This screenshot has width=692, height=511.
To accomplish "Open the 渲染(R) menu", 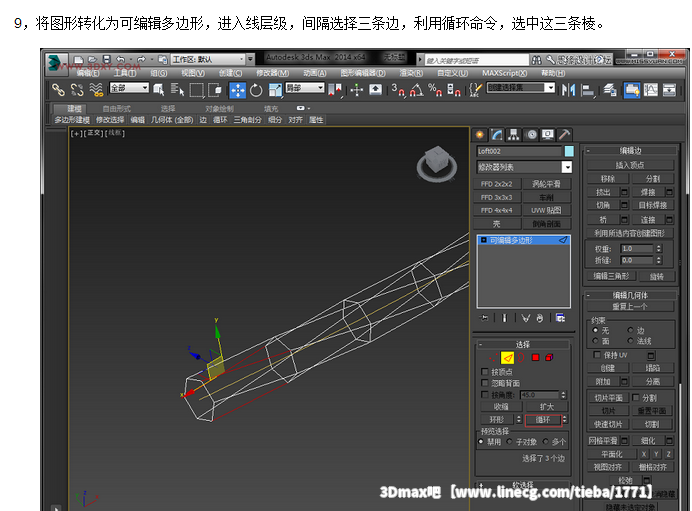I will coord(411,73).
